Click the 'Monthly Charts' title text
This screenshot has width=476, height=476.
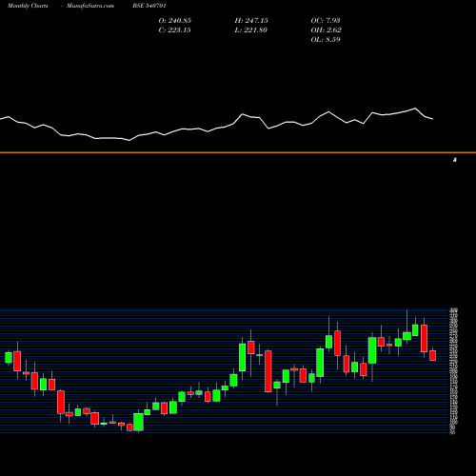click(x=28, y=6)
